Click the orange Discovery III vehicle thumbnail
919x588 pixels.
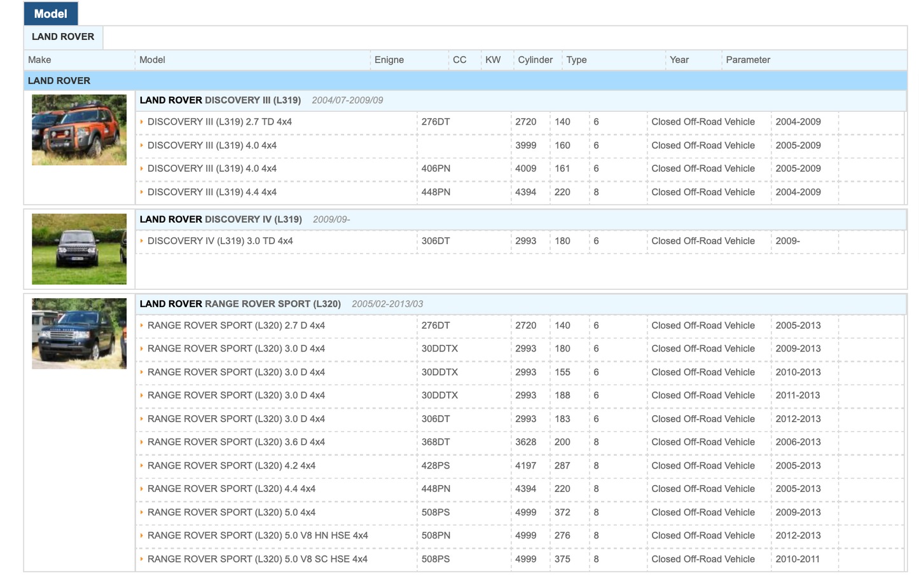[x=79, y=130]
